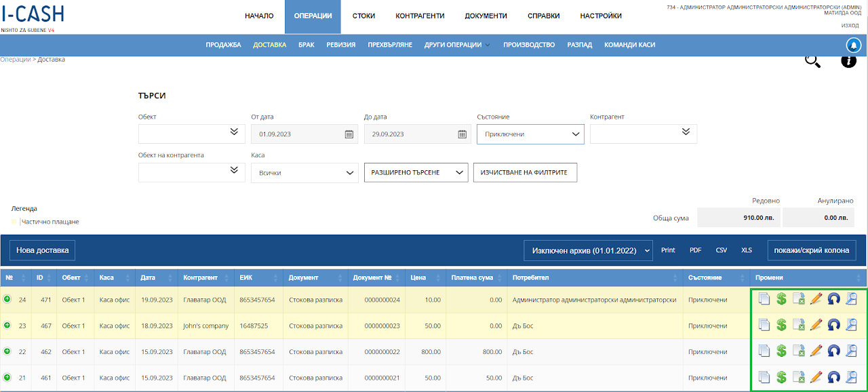
Task: Expand row 22 with the green plus icon
Action: click(x=7, y=351)
